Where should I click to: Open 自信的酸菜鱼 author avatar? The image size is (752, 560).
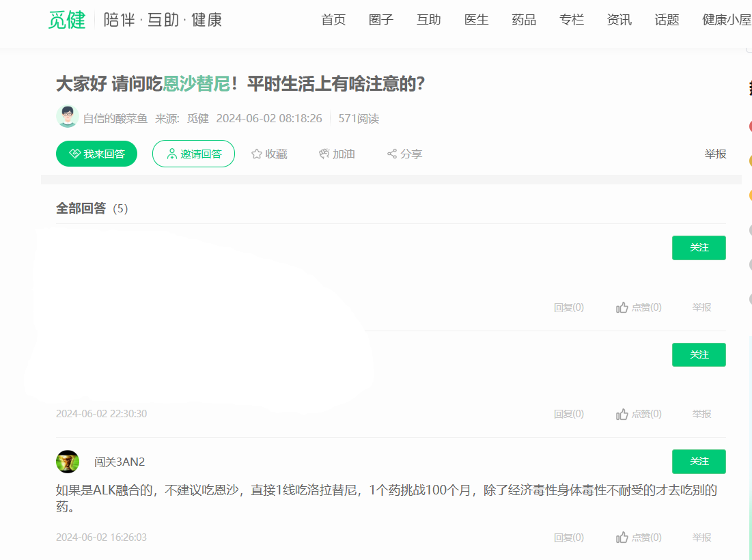point(67,117)
